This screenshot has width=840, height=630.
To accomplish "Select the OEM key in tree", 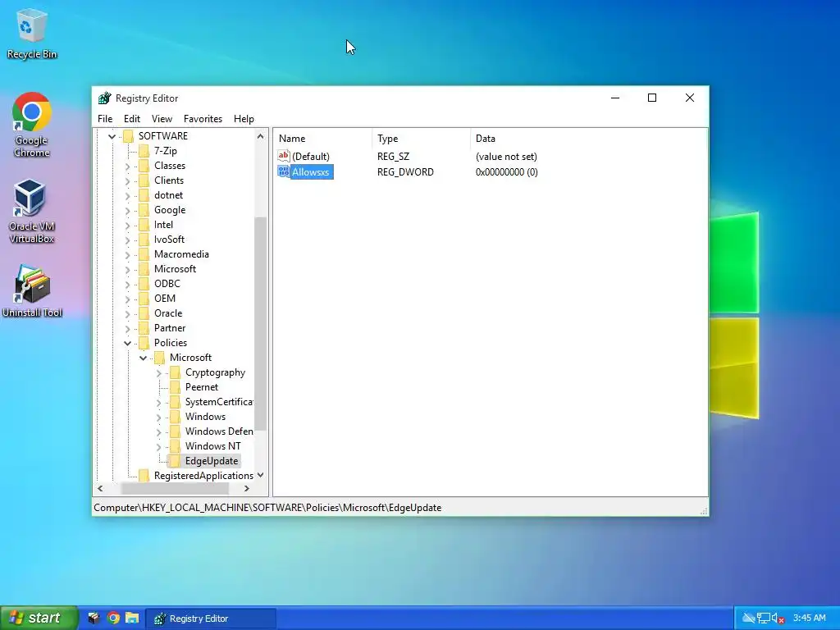I will point(164,299).
